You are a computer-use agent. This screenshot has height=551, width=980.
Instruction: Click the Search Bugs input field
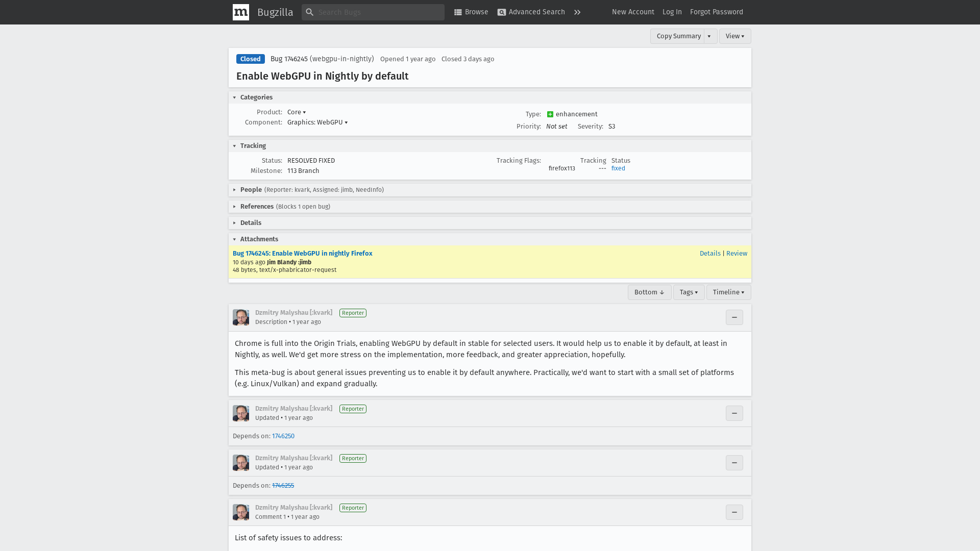point(373,12)
